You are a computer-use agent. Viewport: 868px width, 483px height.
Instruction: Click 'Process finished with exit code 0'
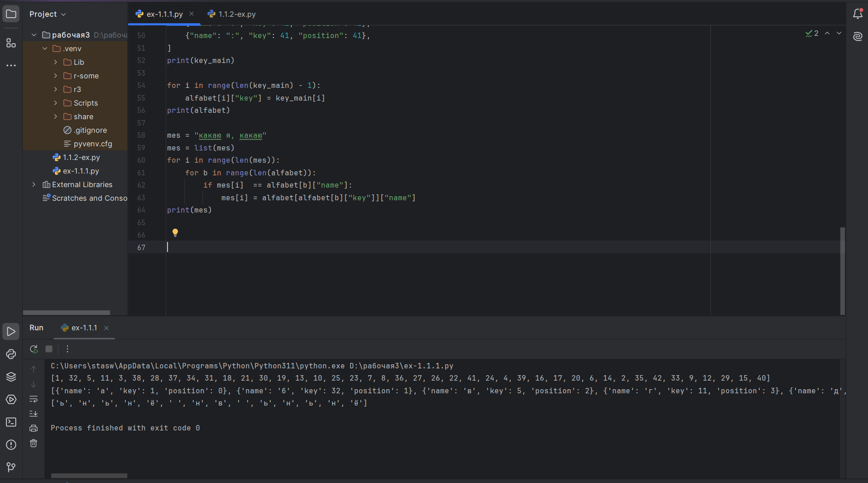[x=125, y=428]
